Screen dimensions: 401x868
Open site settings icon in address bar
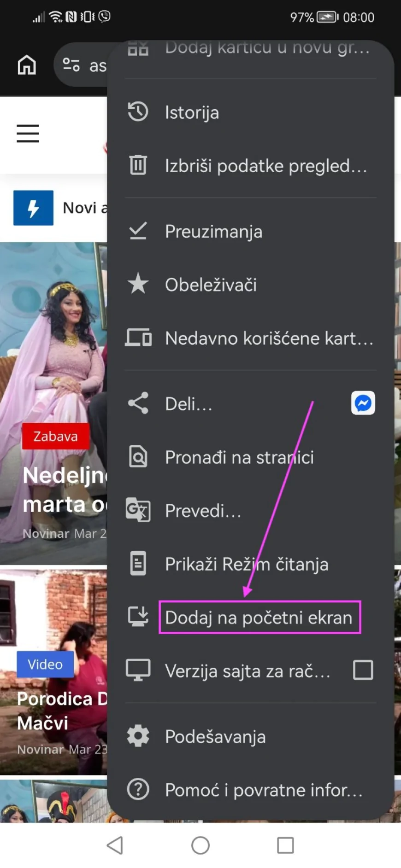click(71, 65)
